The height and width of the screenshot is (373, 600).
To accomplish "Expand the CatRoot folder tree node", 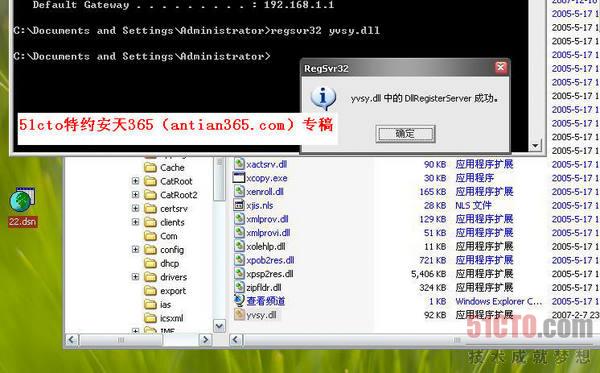I will [x=135, y=181].
